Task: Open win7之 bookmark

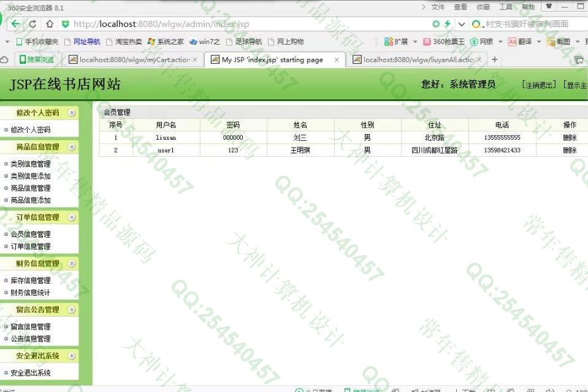Action: point(205,42)
